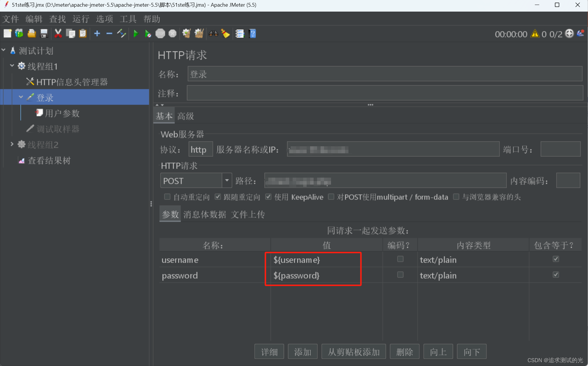Viewport: 588px width, 366px height.
Task: Click the 名称 input field with 登录
Action: 385,74
